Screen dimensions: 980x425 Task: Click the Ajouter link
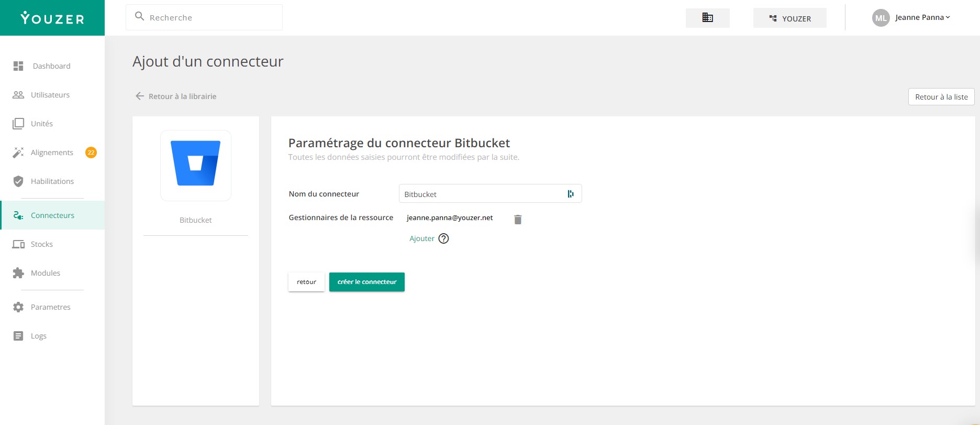pos(422,238)
